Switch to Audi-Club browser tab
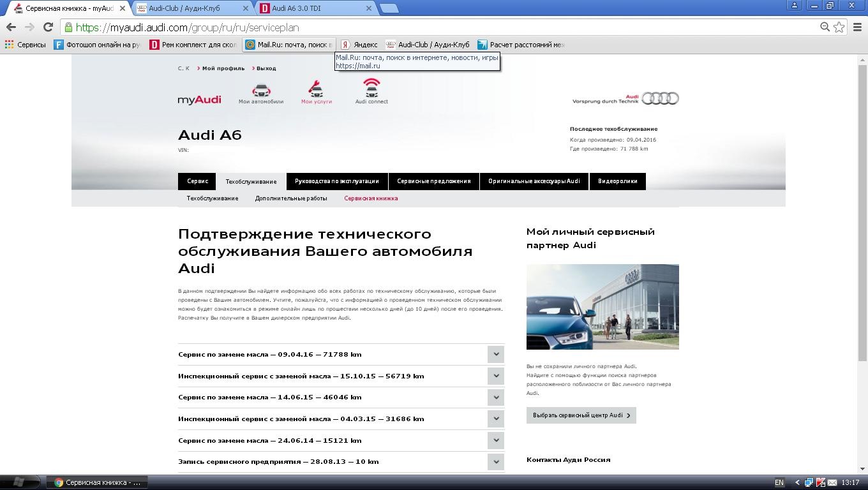This screenshot has width=868, height=490. 193,8
